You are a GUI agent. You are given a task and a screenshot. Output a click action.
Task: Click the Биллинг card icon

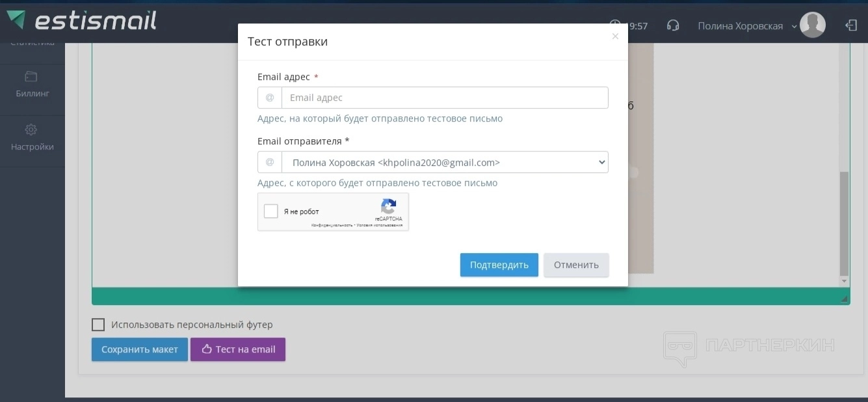31,76
